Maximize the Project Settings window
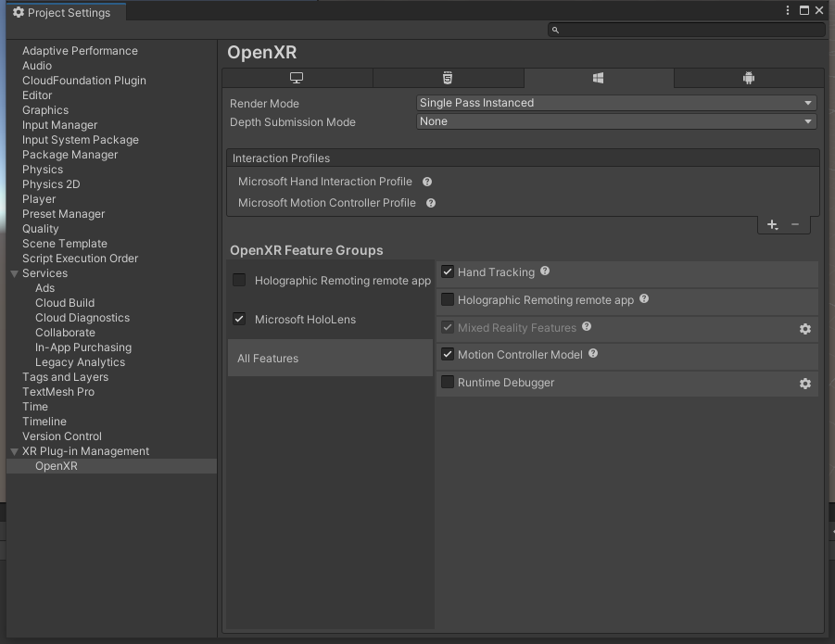The width and height of the screenshot is (835, 644). (x=804, y=10)
